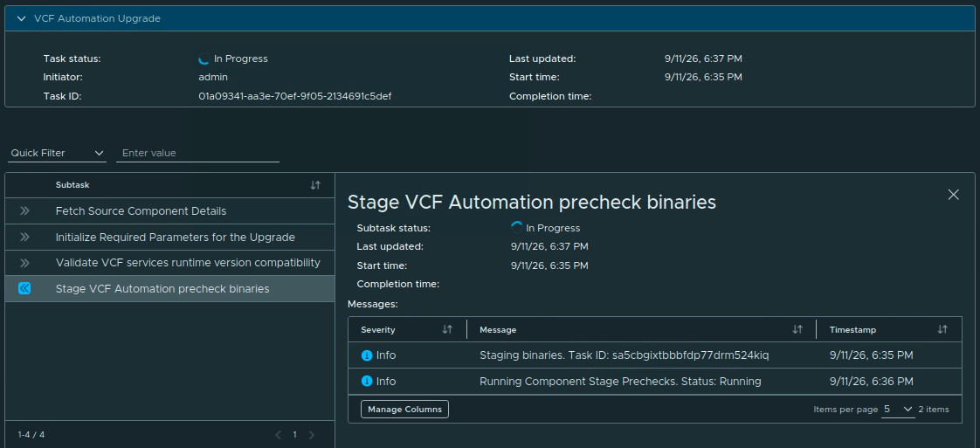Select Stage VCF Automation precheck binaries row

pyautogui.click(x=170, y=289)
